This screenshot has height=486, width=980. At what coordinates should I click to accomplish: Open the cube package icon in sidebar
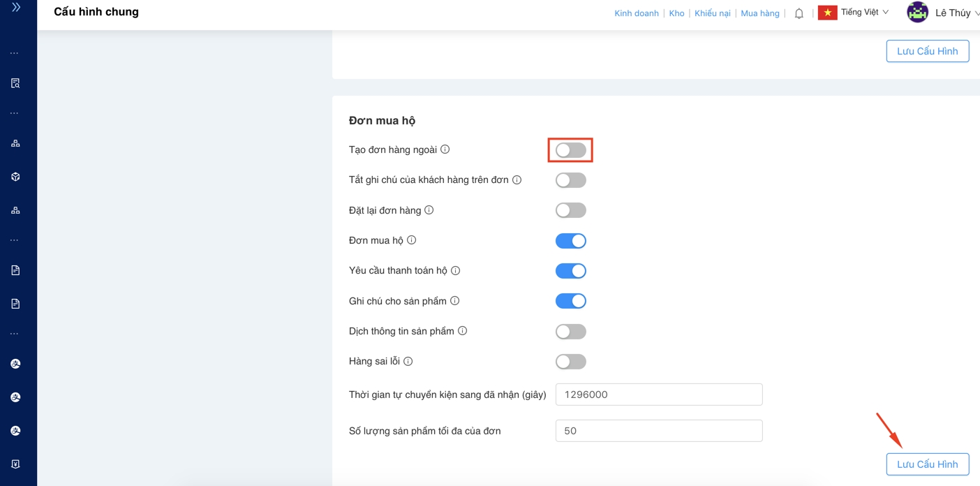[x=15, y=177]
